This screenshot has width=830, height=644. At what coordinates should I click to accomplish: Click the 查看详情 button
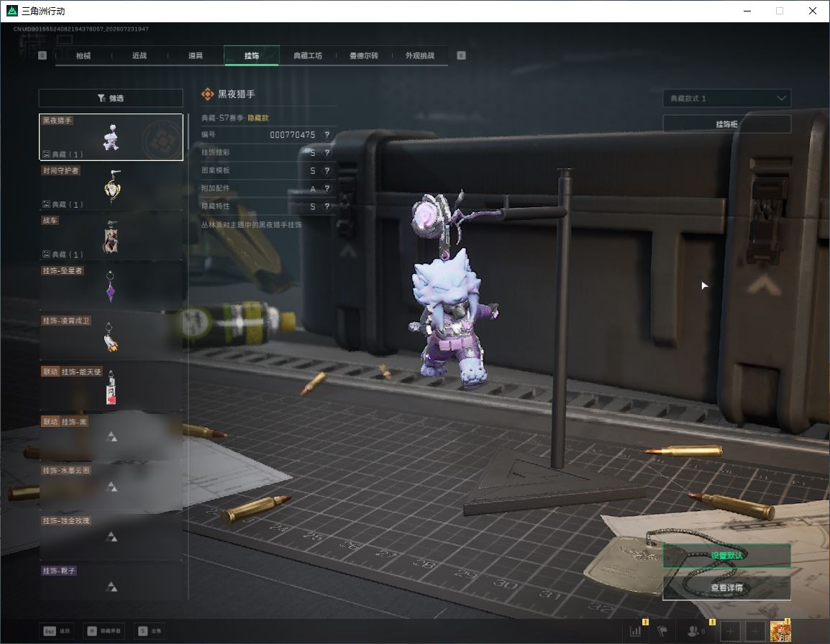point(726,588)
